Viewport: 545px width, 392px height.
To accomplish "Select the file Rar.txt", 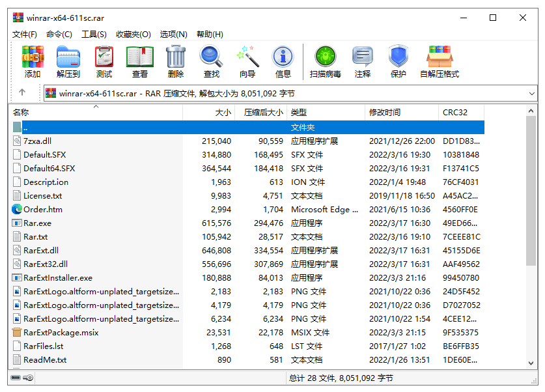I will click(x=35, y=236).
